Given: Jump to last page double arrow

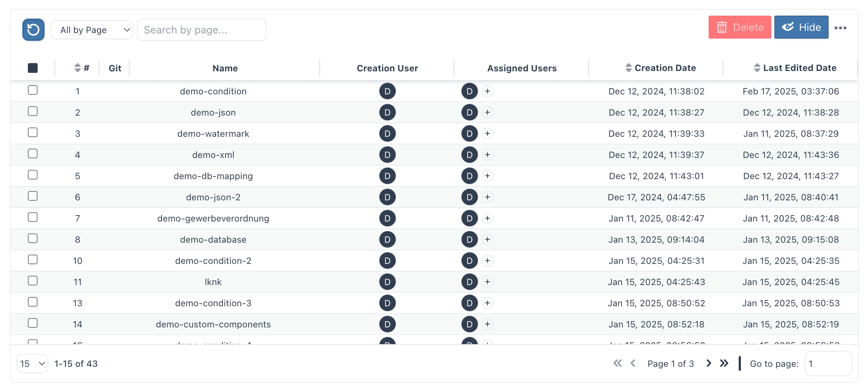Looking at the screenshot, I should [x=724, y=363].
